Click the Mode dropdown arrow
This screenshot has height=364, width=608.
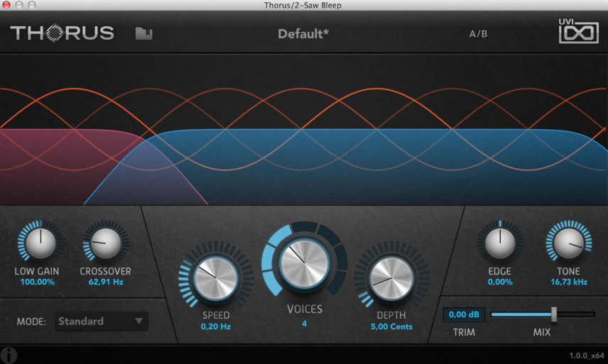(139, 321)
